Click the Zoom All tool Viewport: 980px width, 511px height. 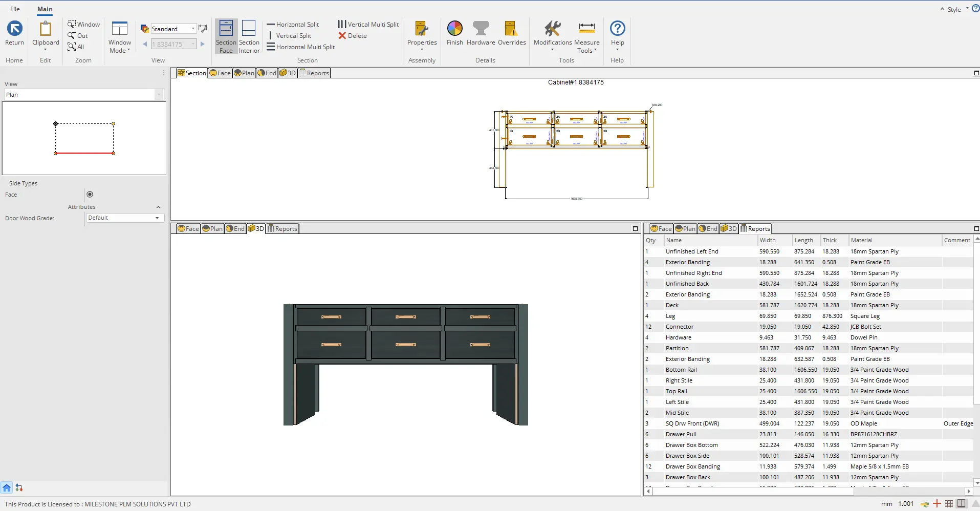tap(76, 47)
